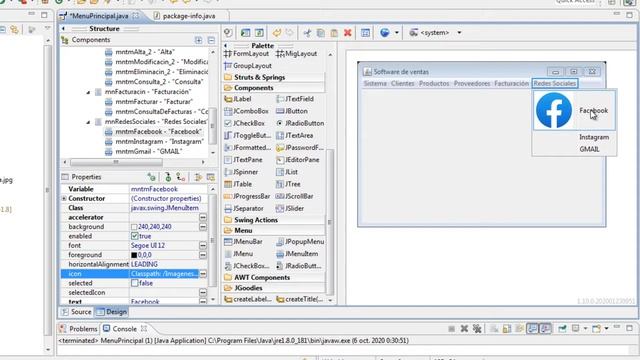Click the cut scissors icon in design toolbar
640x360 pixels.
pos(307,33)
